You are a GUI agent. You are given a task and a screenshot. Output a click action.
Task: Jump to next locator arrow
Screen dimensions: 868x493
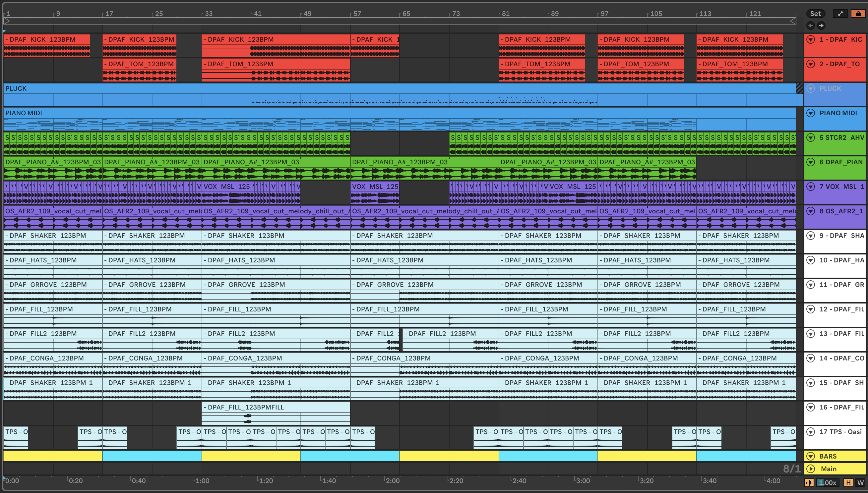(x=821, y=26)
